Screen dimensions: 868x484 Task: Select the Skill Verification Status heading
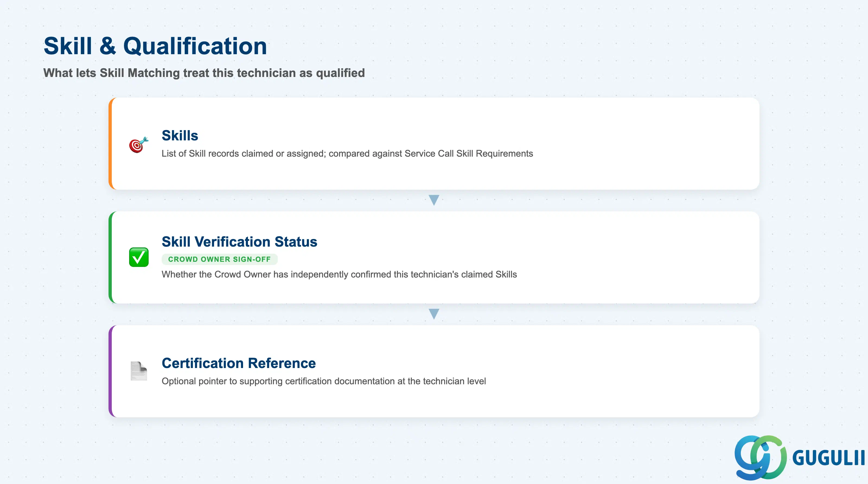pos(239,242)
